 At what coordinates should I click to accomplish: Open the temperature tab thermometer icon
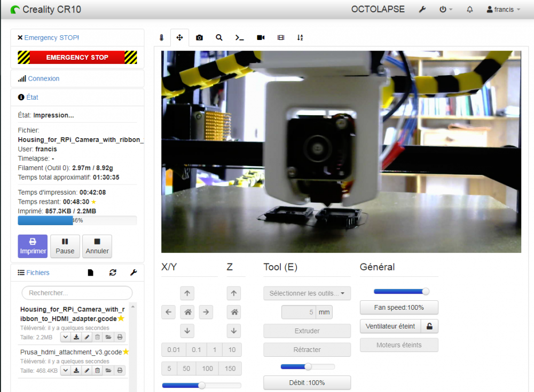tap(161, 37)
